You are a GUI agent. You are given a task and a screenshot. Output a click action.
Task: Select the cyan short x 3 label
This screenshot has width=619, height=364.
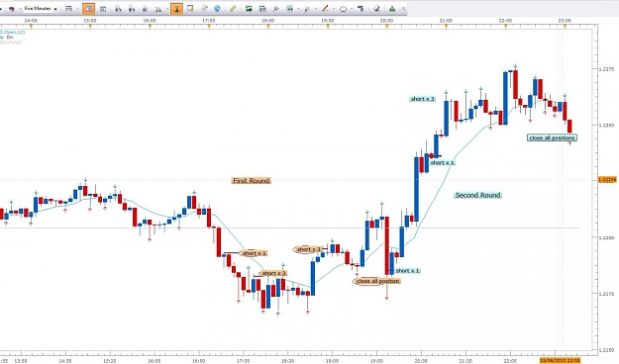(x=422, y=99)
